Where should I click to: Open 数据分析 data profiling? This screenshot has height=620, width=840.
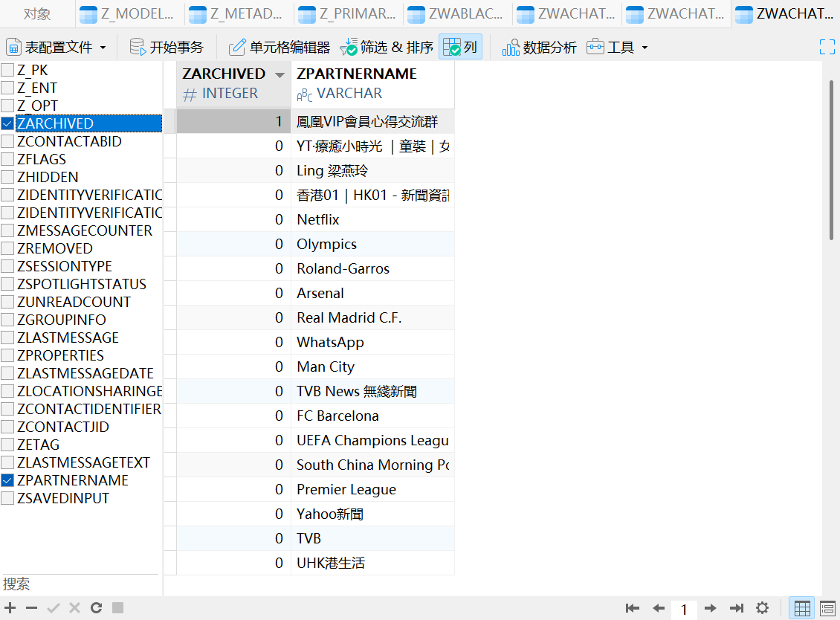pyautogui.click(x=539, y=47)
